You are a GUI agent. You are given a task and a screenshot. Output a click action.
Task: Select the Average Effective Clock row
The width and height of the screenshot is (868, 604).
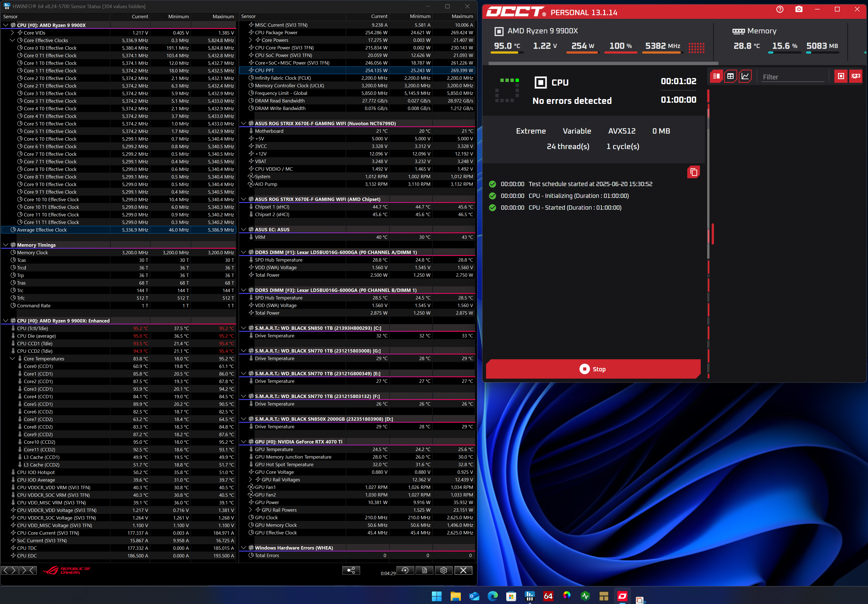[x=119, y=230]
